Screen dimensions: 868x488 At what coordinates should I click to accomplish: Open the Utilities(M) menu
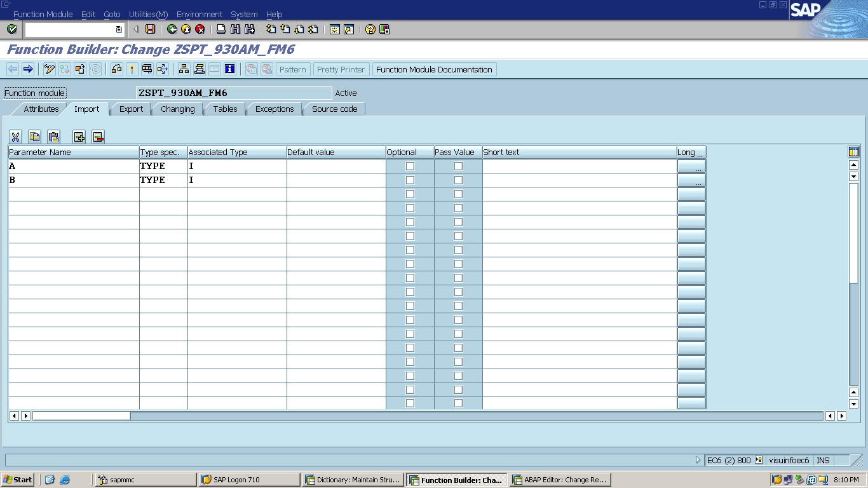pos(148,14)
